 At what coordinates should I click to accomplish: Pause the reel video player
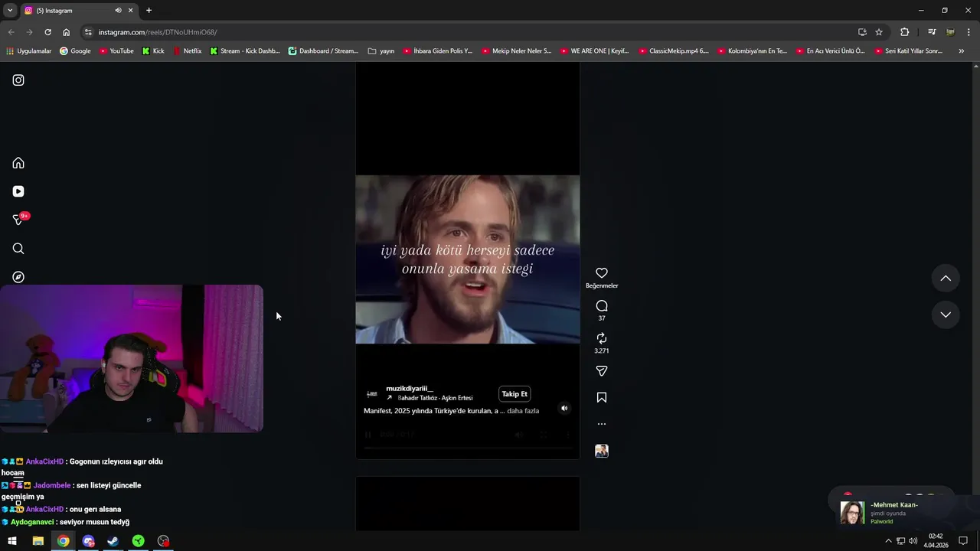[x=367, y=435]
